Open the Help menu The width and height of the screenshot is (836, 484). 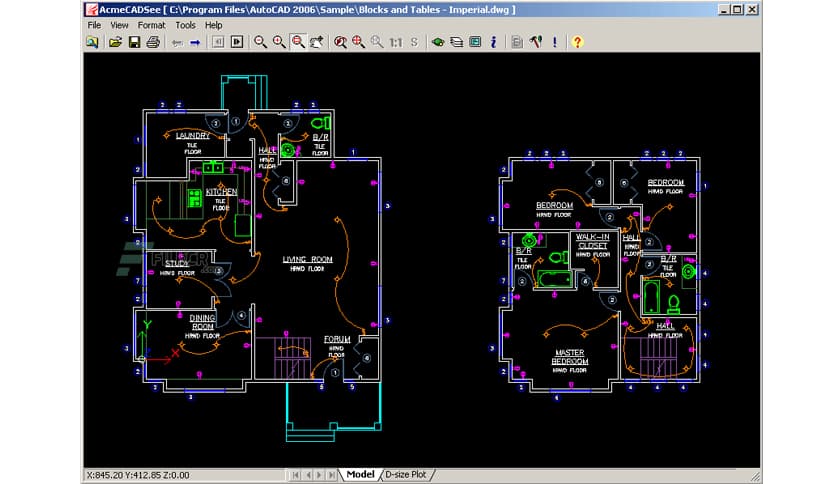click(x=214, y=24)
